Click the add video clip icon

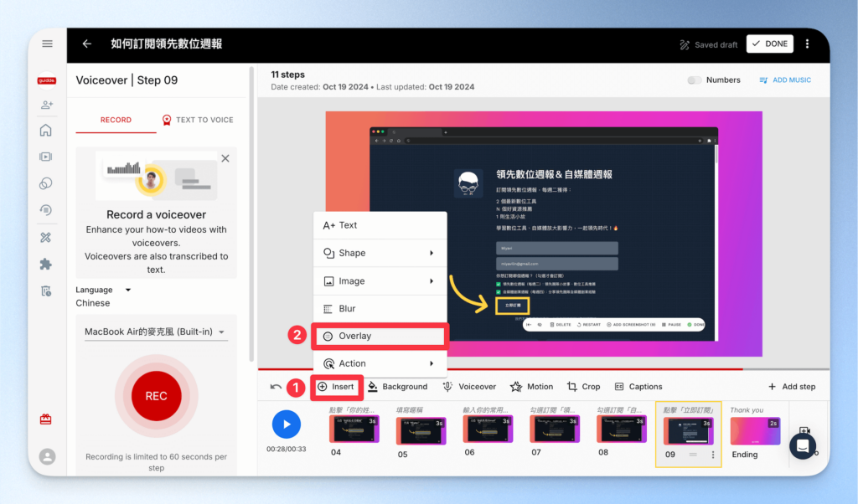[x=804, y=431]
